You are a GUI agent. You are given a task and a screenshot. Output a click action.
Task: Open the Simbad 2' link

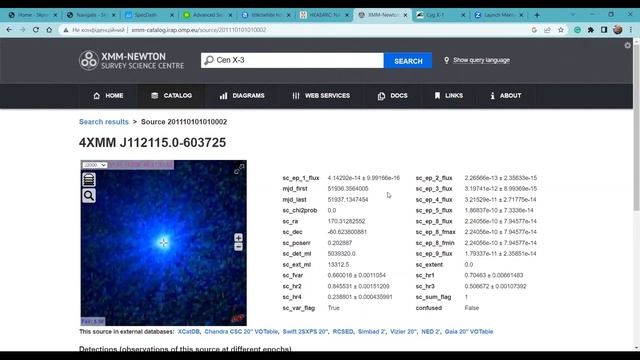pos(371,331)
